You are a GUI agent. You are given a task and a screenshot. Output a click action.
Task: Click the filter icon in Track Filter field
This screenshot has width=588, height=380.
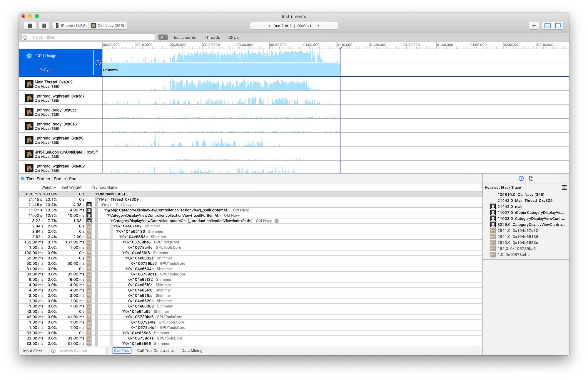click(x=25, y=37)
